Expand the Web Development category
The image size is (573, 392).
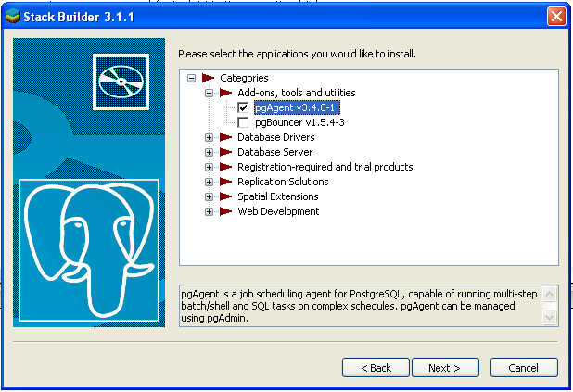pyautogui.click(x=209, y=211)
